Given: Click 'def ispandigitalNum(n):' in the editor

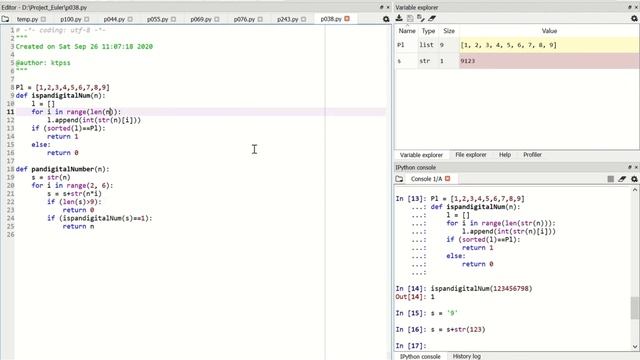Looking at the screenshot, I should [60, 96].
